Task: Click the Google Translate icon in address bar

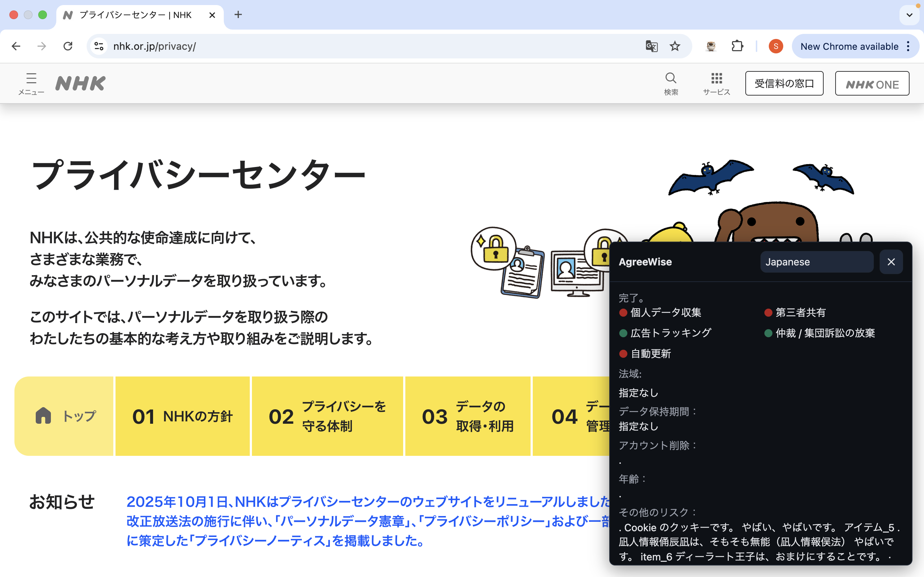Action: (651, 46)
